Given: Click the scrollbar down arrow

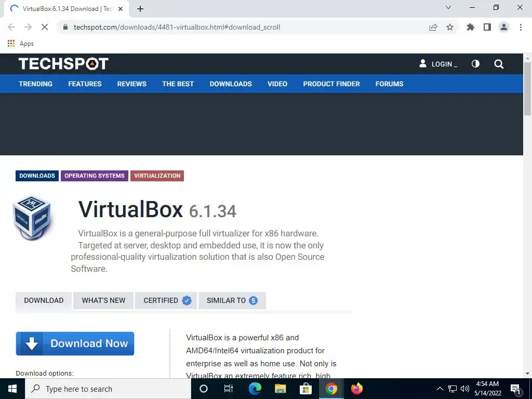Looking at the screenshot, I should coord(527,374).
